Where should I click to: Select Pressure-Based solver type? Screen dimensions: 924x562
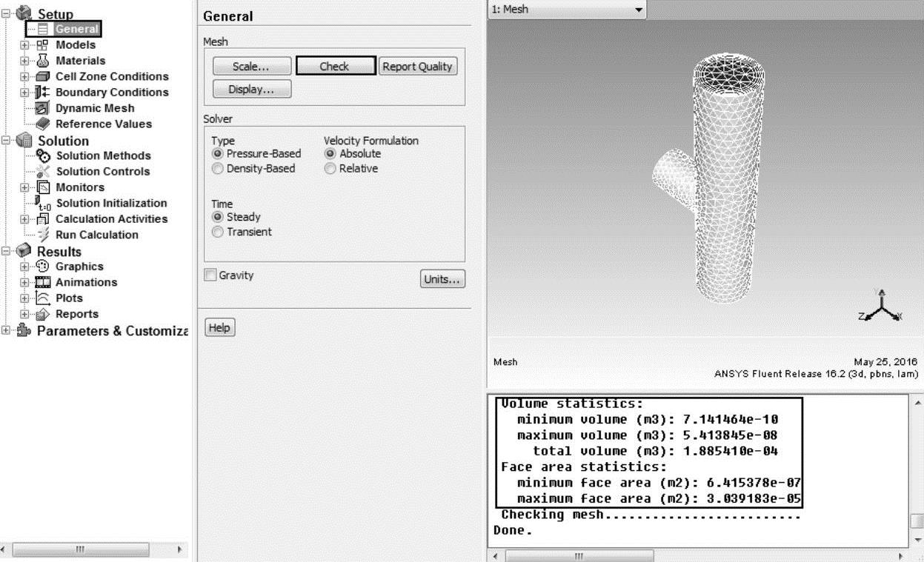217,154
